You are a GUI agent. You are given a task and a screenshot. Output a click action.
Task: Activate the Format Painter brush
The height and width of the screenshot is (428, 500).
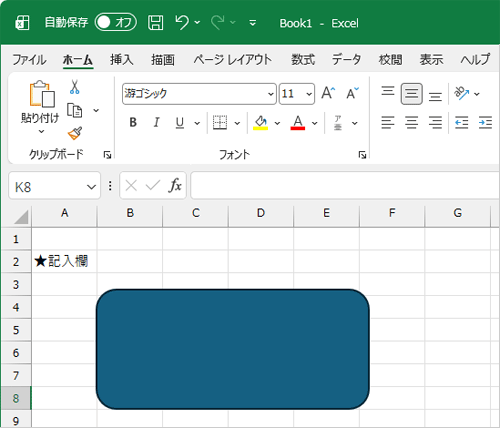[75, 133]
